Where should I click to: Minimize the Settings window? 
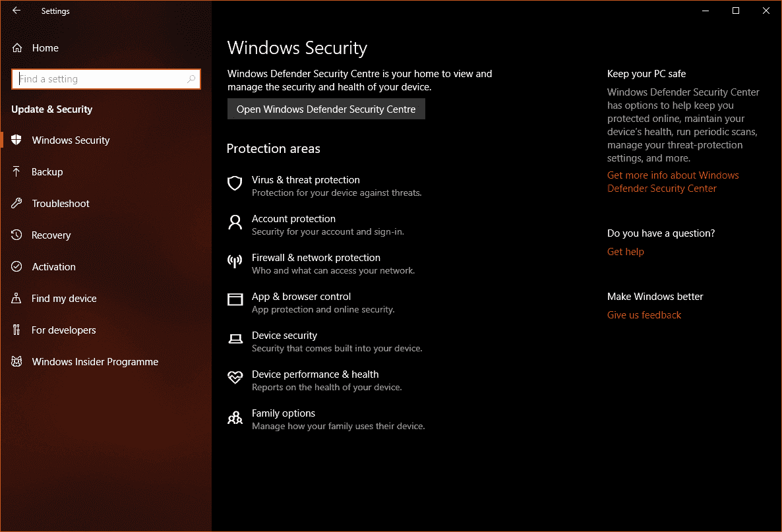706,11
